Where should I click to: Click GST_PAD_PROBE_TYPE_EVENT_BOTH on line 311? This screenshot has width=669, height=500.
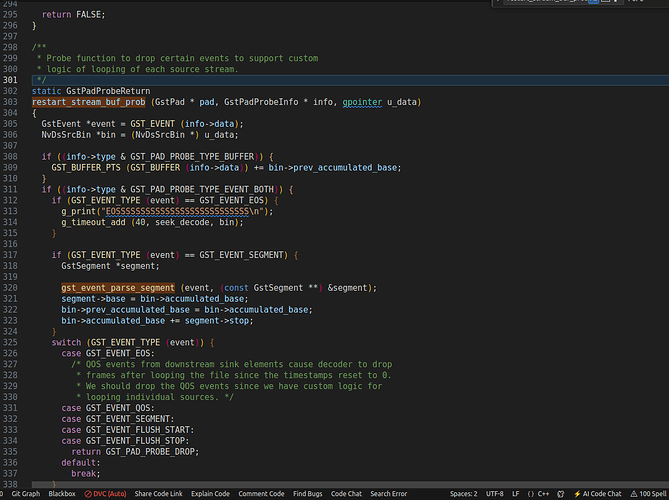coord(202,189)
